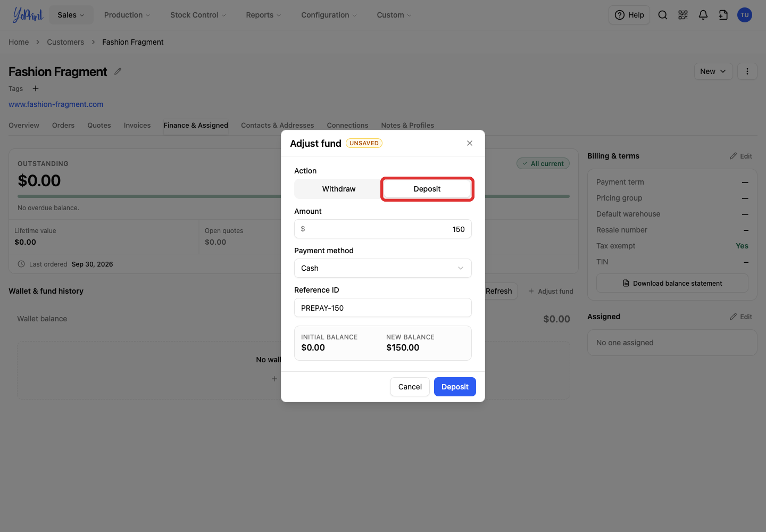Click the YoPrint logo

point(28,15)
